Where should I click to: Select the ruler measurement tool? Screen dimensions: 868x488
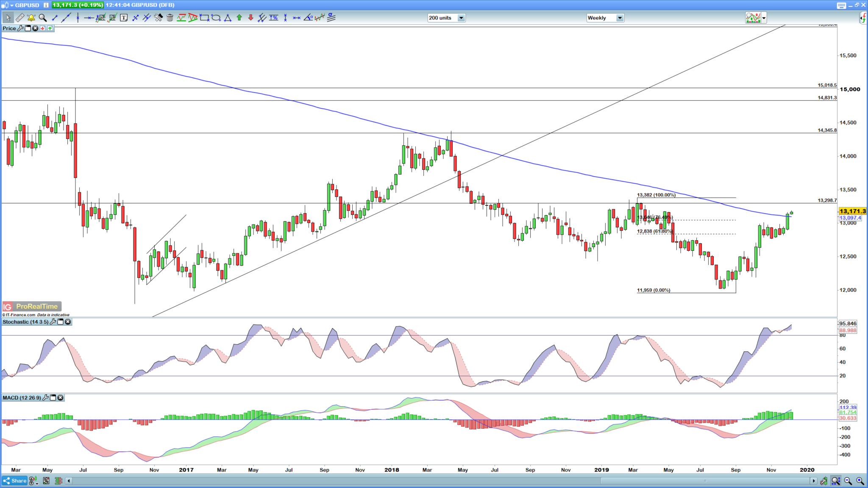(20, 18)
